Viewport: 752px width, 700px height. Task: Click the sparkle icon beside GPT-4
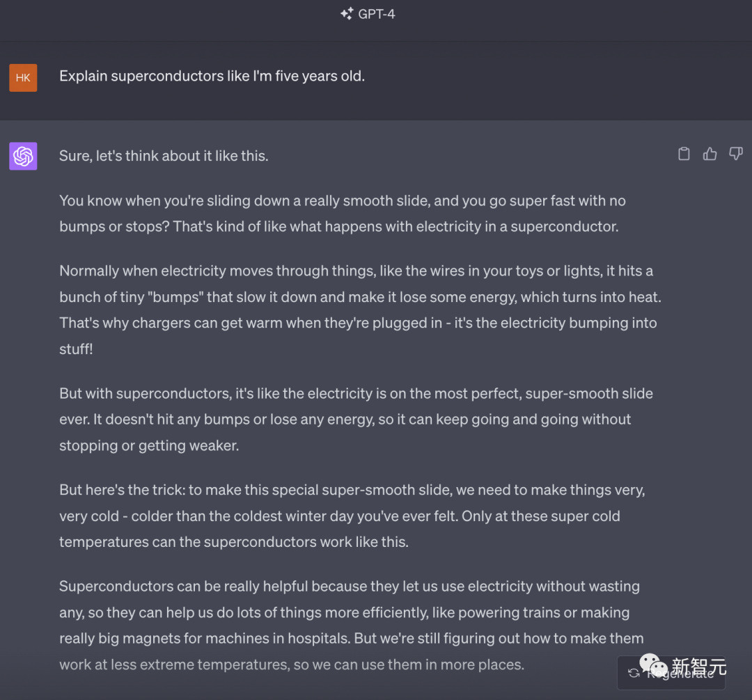[x=346, y=14]
